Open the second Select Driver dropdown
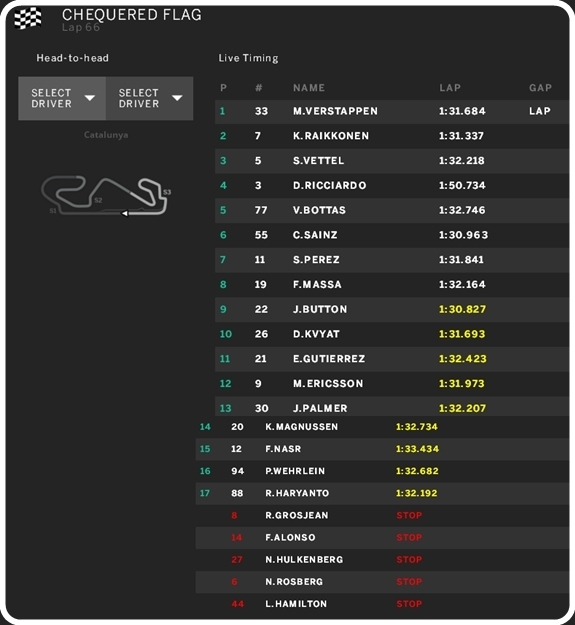 click(150, 98)
